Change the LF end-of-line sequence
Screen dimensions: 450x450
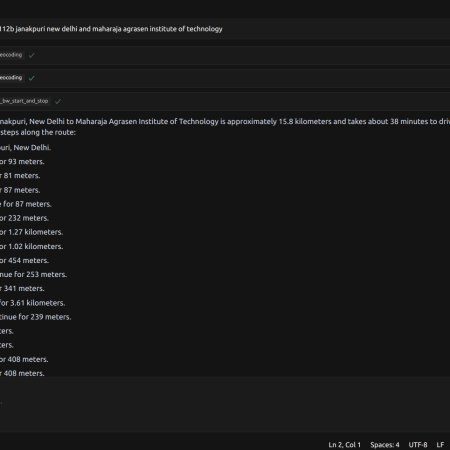pyautogui.click(x=440, y=445)
